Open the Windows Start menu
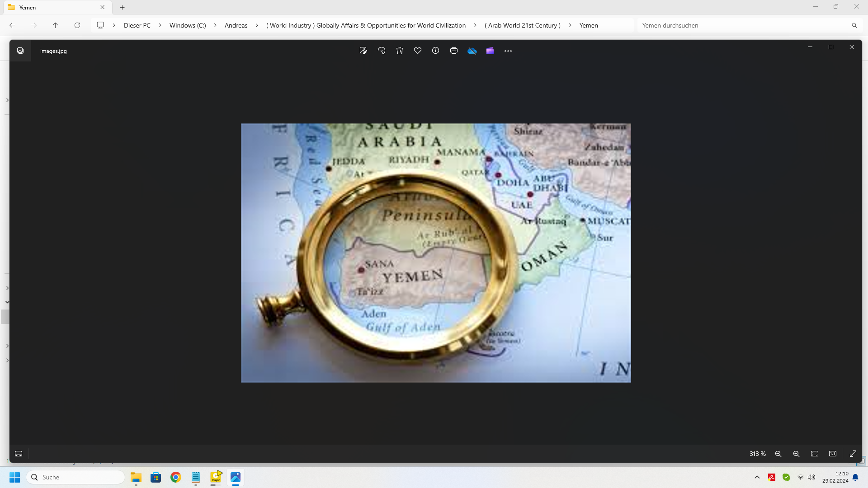 coord(15,477)
